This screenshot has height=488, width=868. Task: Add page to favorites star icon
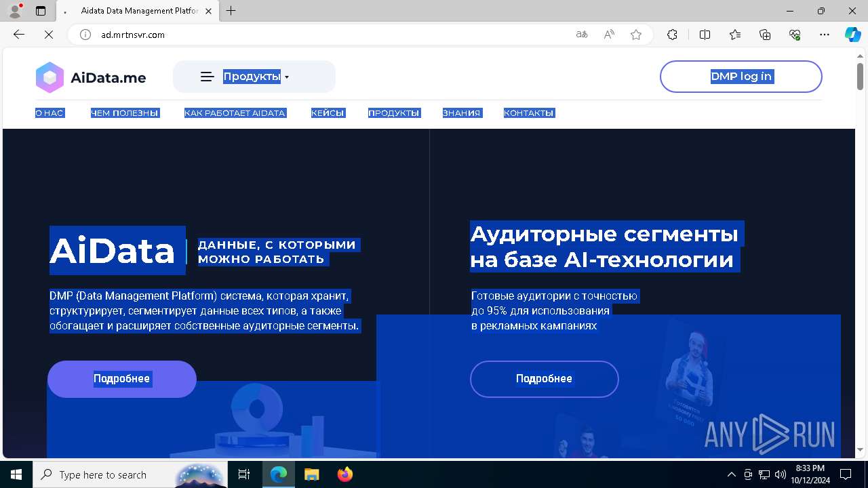(x=636, y=35)
